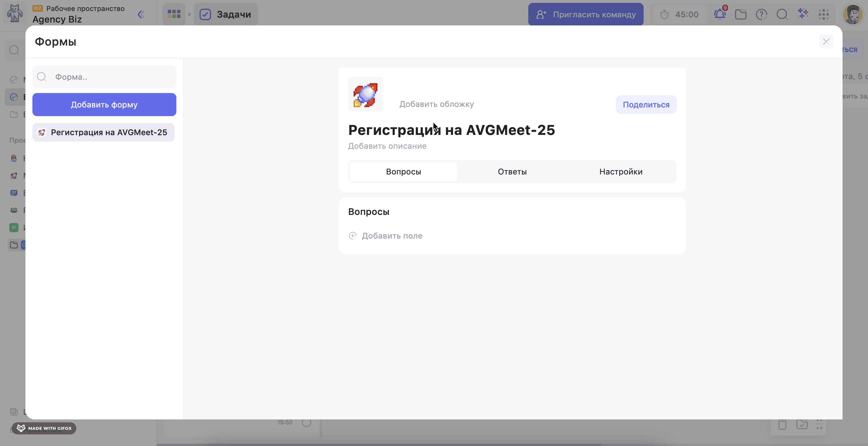This screenshot has height=446, width=868.
Task: Click the rocket form icon thumbnail
Action: [x=365, y=94]
